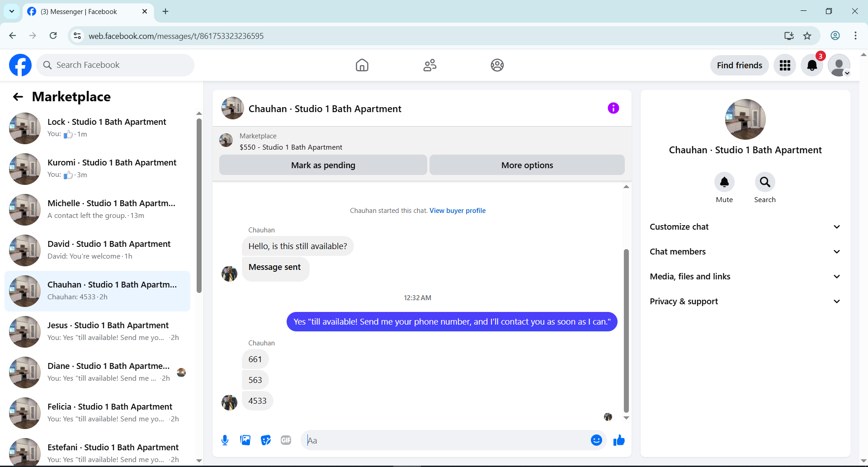Click the 'Hello, is this still available?' message
The width and height of the screenshot is (868, 467).
click(298, 246)
